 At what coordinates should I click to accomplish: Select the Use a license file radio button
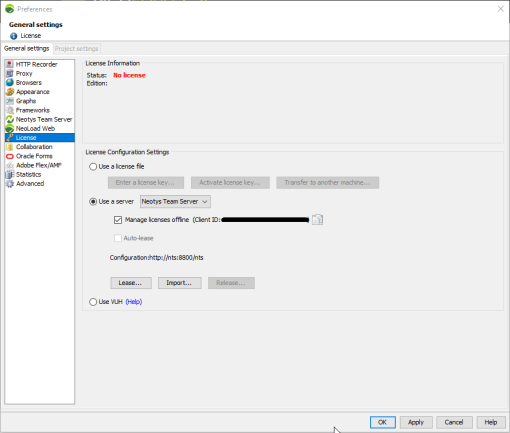(93, 167)
